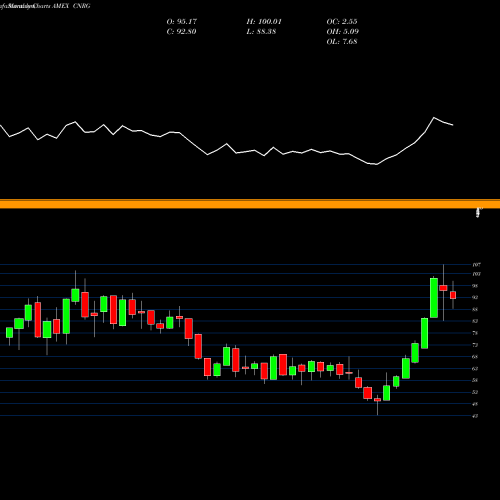Viewport: 500px width, 500px height.
Task: Click the 78 price axis label
Action: click(475, 333)
